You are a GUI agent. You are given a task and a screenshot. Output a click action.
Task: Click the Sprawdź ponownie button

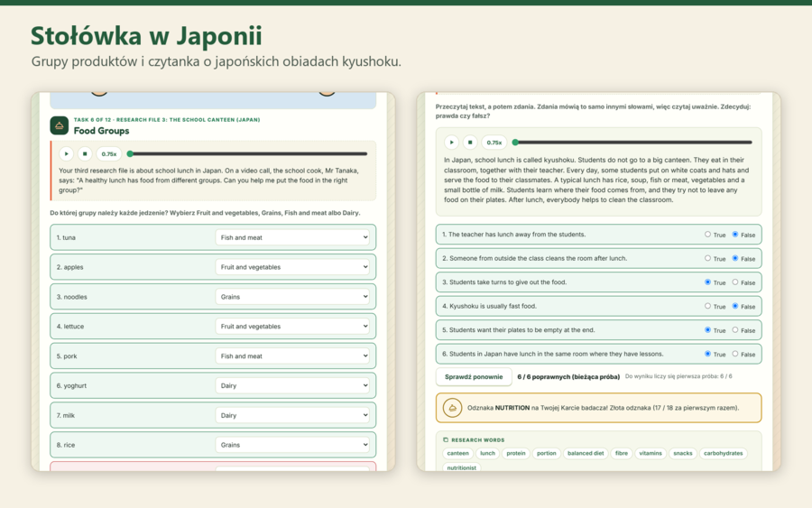pos(474,377)
